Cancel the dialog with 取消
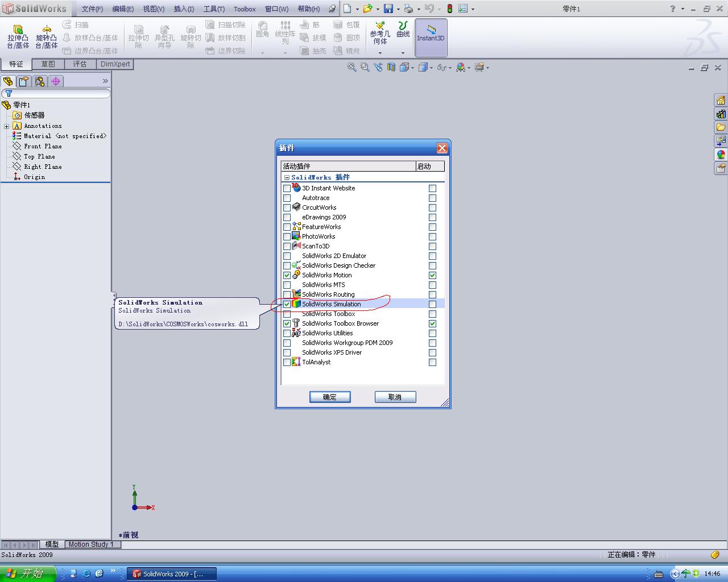Image resolution: width=728 pixels, height=582 pixels. point(395,397)
